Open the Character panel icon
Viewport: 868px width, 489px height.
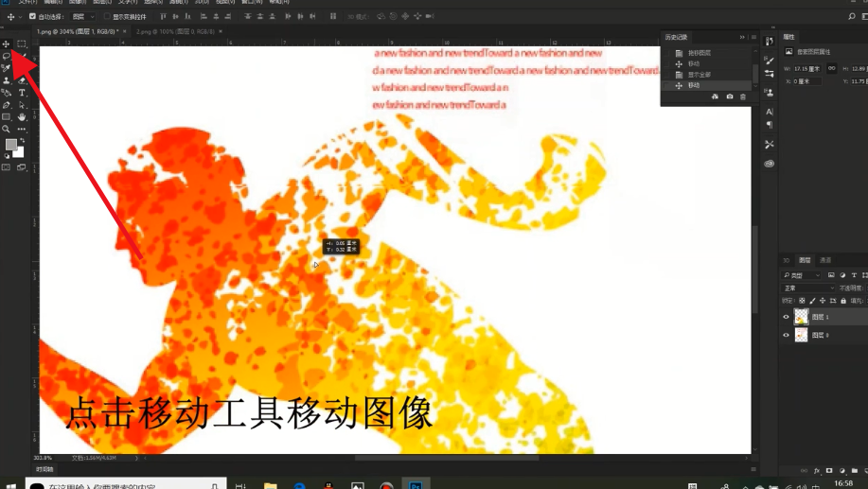[769, 112]
